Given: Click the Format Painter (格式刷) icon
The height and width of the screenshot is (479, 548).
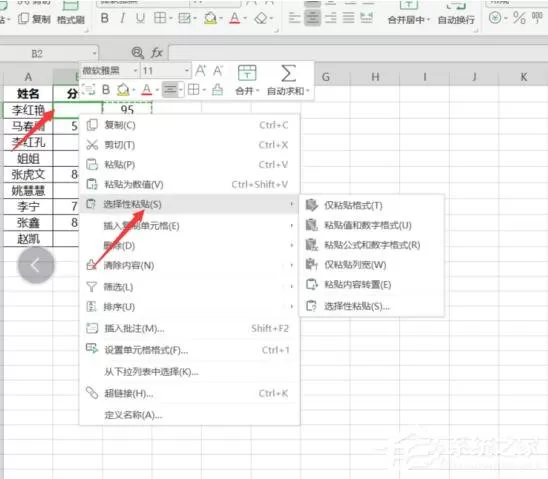Looking at the screenshot, I should pos(71,13).
